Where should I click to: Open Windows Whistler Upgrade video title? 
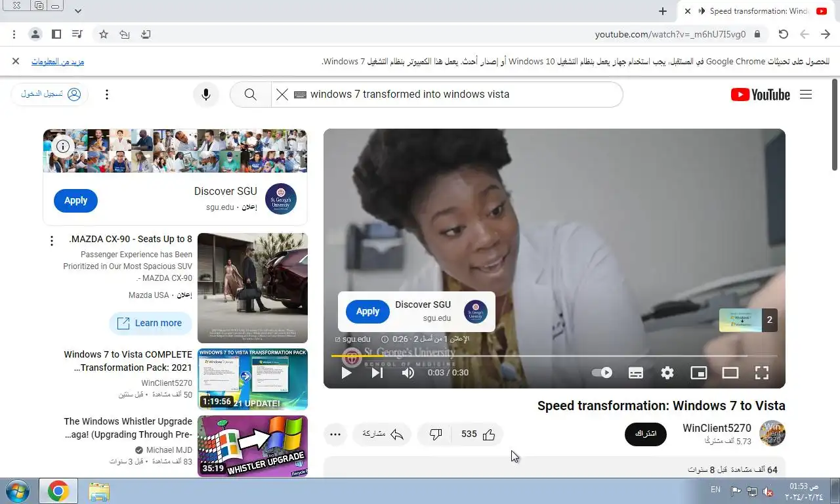coord(128,428)
